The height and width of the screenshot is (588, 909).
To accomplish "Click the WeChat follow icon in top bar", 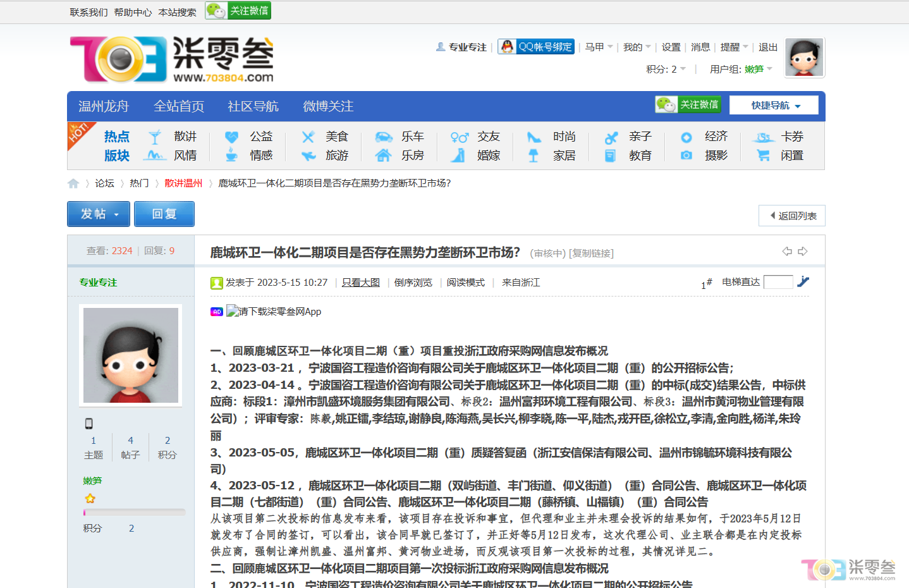I will [x=238, y=11].
